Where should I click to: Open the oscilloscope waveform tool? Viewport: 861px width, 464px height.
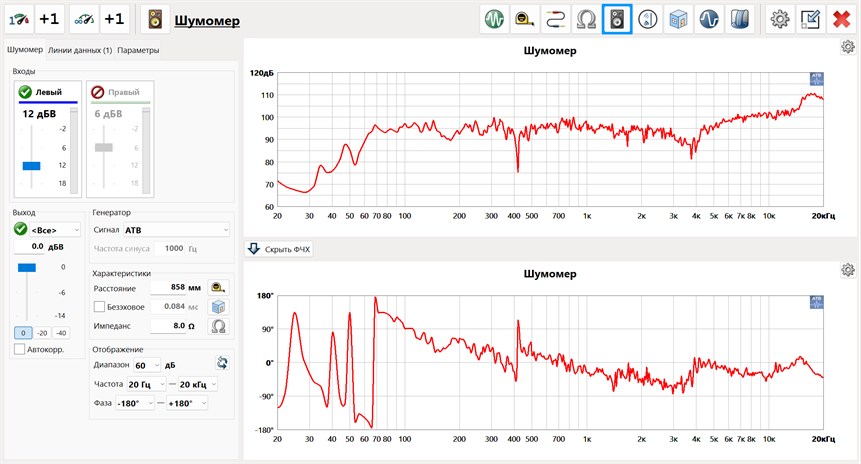point(494,19)
